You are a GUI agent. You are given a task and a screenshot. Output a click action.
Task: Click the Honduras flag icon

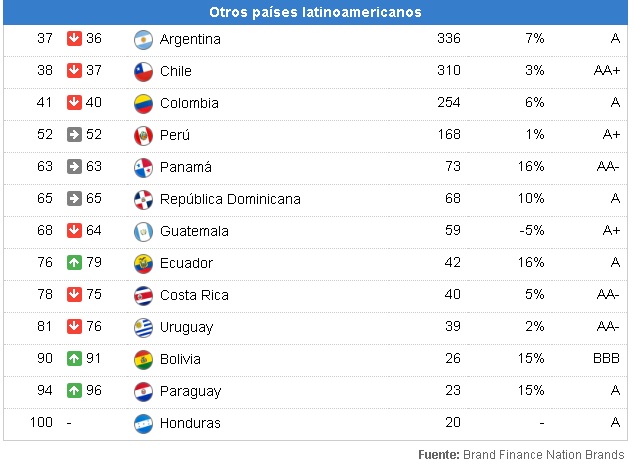pos(143,424)
